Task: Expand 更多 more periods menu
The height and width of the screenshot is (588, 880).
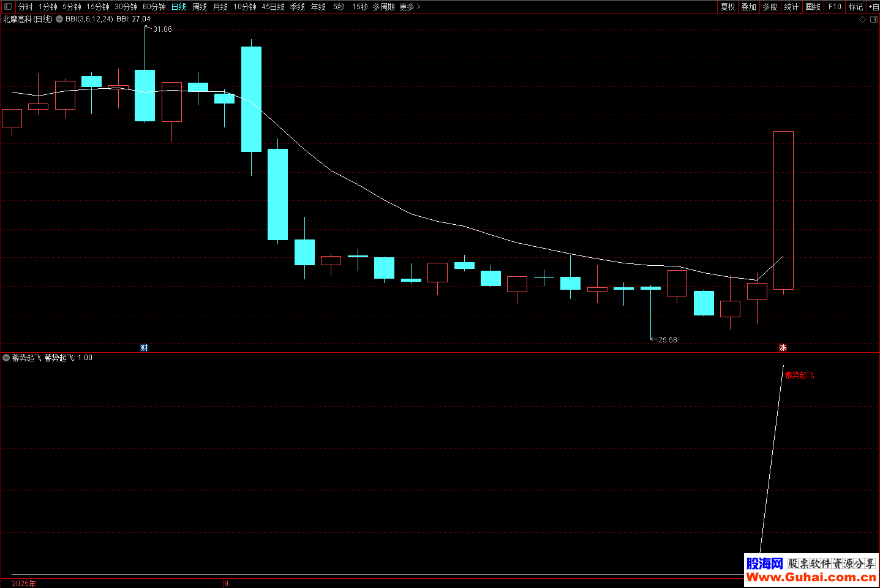Action: pyautogui.click(x=410, y=7)
